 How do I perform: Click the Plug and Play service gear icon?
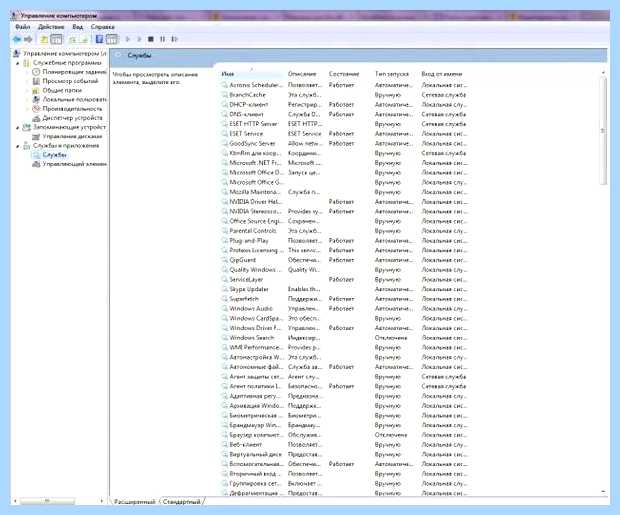point(224,240)
